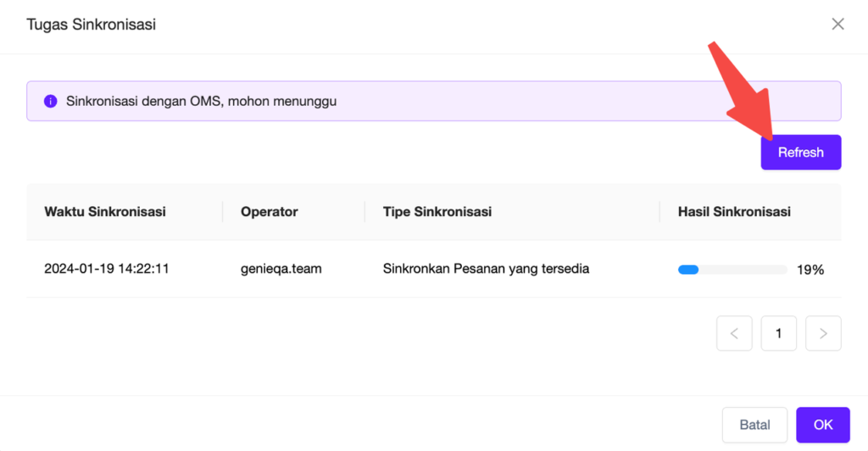The image size is (868, 451).
Task: Click Sinkronkan Pesanan yang tersedia cell
Action: click(x=486, y=269)
